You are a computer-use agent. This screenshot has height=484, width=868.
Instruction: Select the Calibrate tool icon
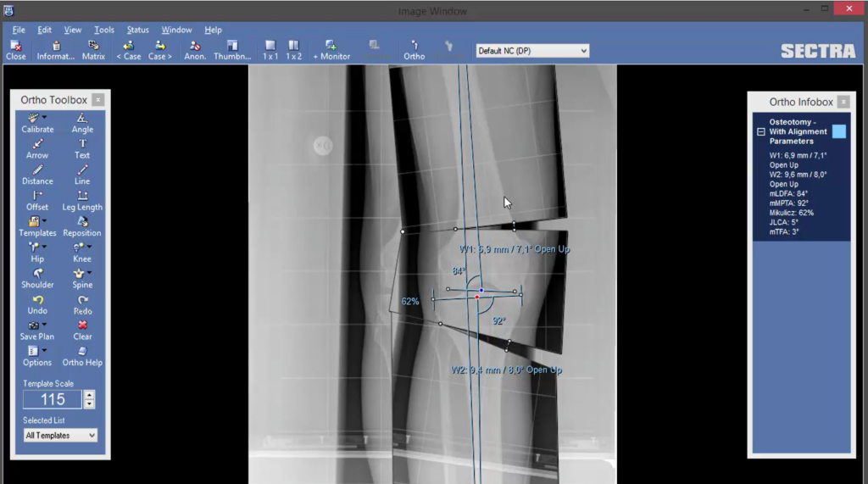tap(34, 118)
